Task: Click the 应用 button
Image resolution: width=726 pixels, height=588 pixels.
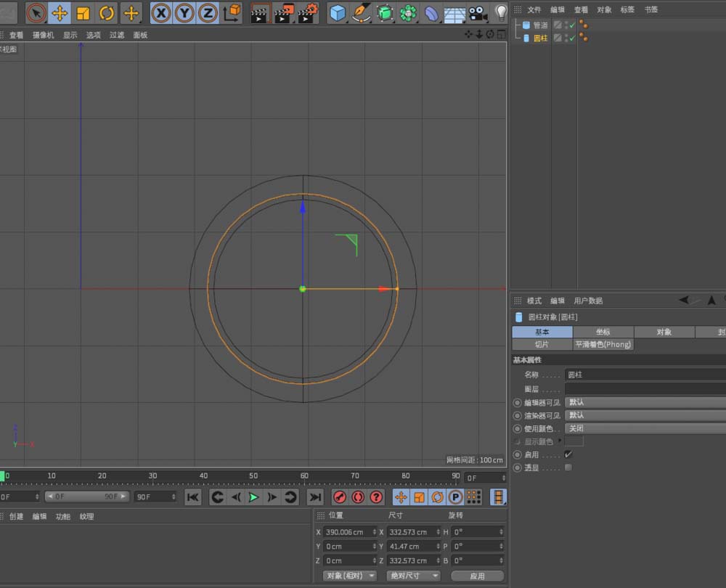Action: tap(477, 576)
